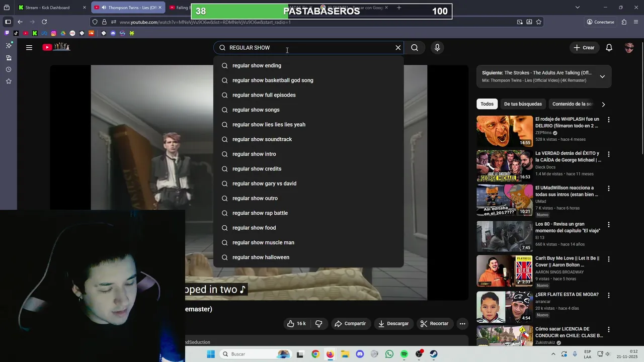Open the Instagram bookmark icon
Viewport: 644px width, 362px height.
(54, 33)
